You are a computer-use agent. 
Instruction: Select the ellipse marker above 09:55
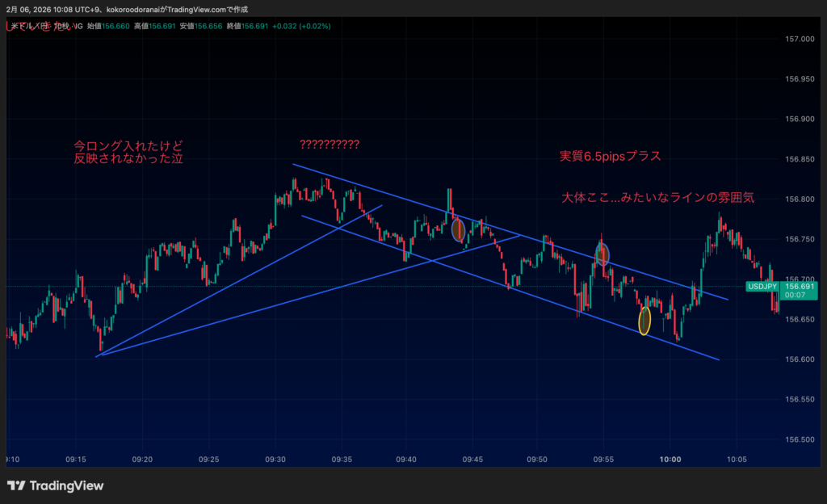602,254
